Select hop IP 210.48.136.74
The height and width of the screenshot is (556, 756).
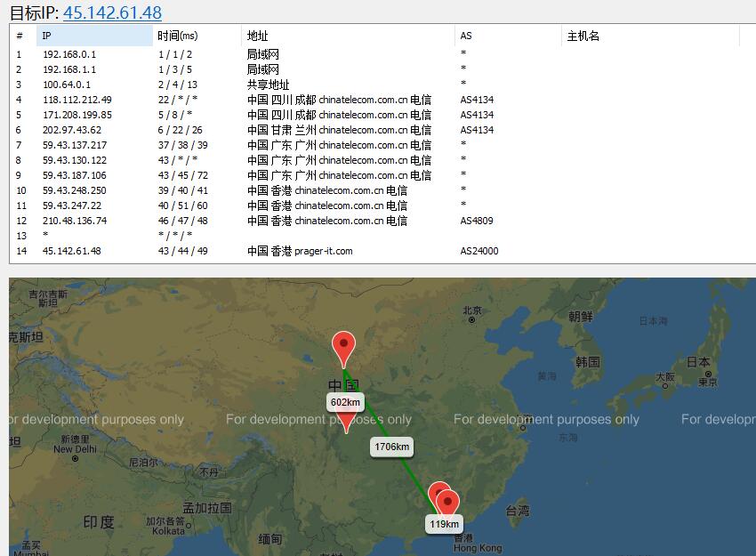[75, 221]
